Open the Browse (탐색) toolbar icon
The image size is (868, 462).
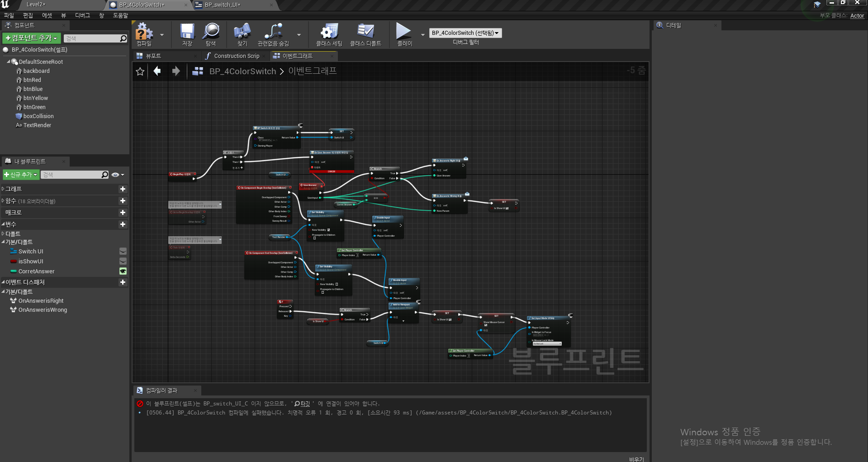click(x=211, y=34)
